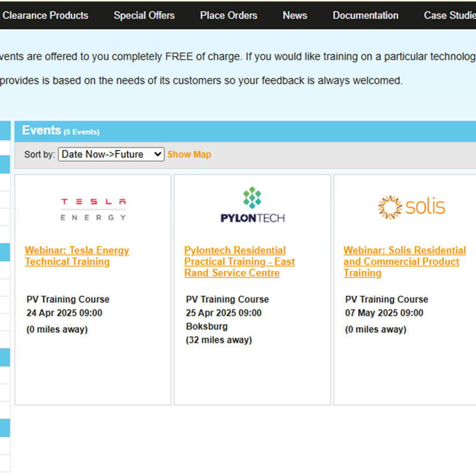Viewport: 476px width, 476px height.
Task: Click the Tesla event date 24 Apr 2025
Action: point(64,313)
